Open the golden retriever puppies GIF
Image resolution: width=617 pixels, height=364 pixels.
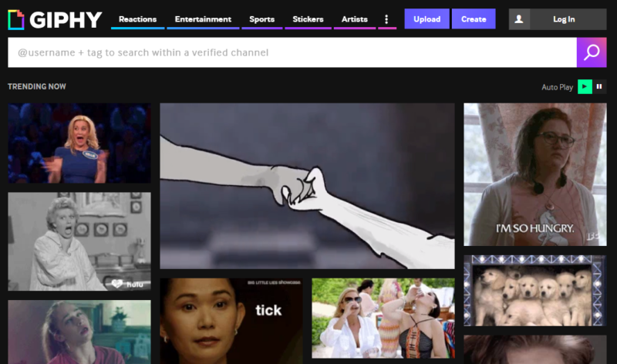[x=535, y=291]
